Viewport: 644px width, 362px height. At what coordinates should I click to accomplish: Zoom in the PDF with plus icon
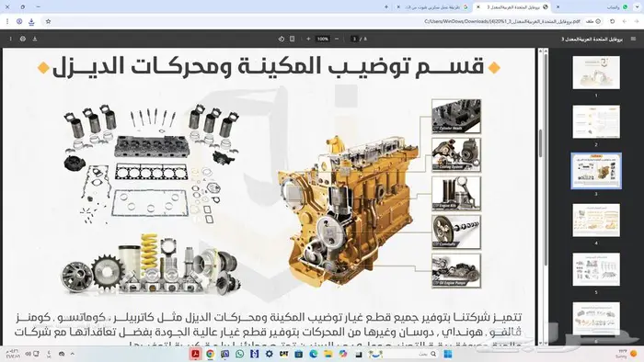tap(308, 39)
